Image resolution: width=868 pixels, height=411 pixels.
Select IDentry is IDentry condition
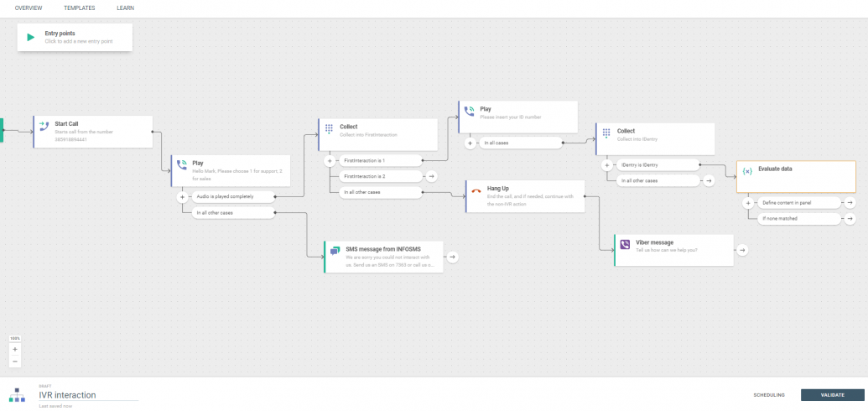point(657,165)
